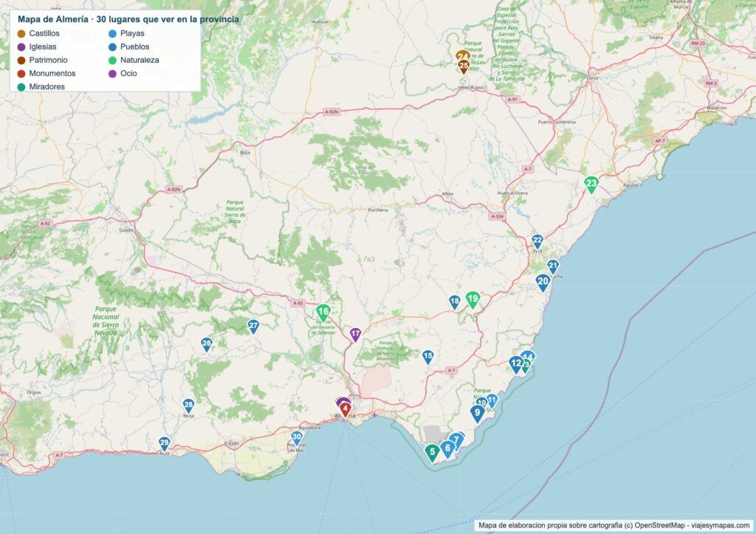
Task: Click the 'Guadix' town label
Action: pos(126,230)
